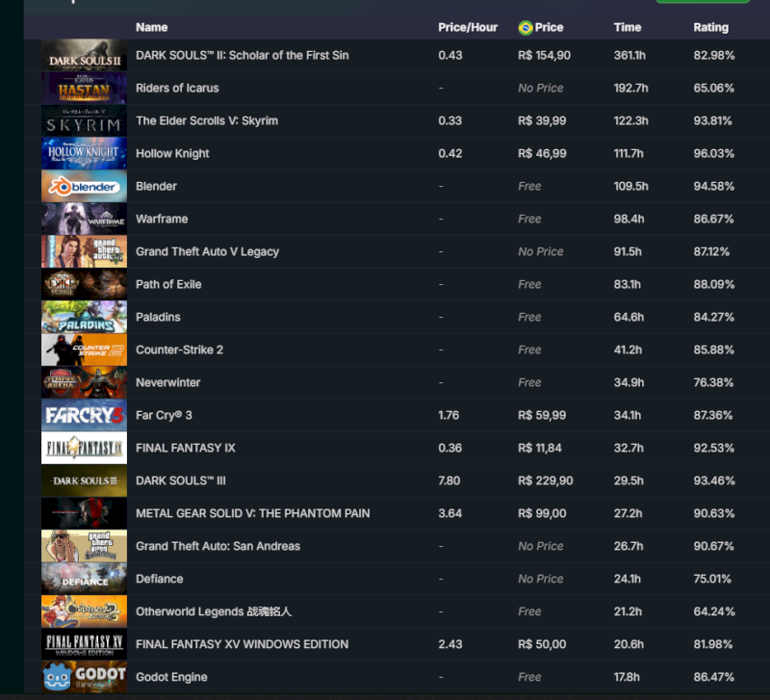This screenshot has height=700, width=770.
Task: Select the Far Cry 3 logo thumbnail
Action: [x=84, y=416]
